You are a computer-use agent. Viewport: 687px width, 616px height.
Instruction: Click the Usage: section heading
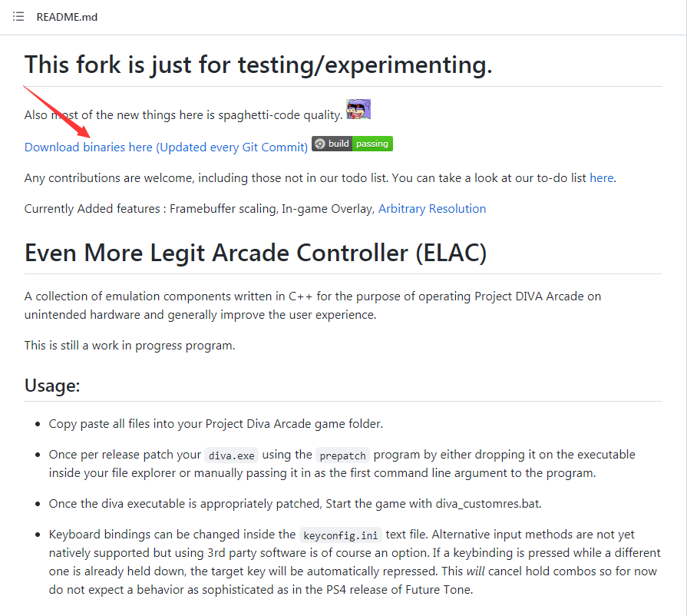click(52, 385)
